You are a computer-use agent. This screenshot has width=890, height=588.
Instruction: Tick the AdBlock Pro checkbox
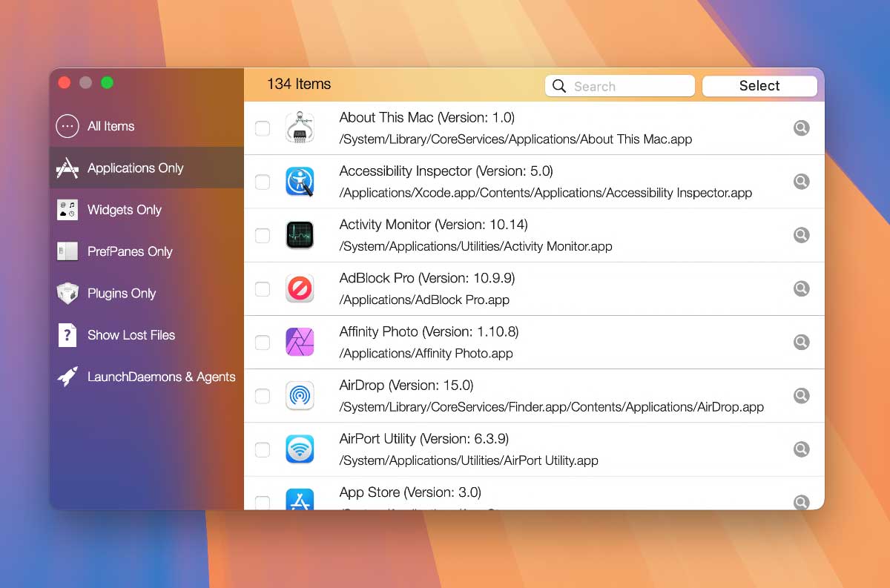click(x=263, y=288)
